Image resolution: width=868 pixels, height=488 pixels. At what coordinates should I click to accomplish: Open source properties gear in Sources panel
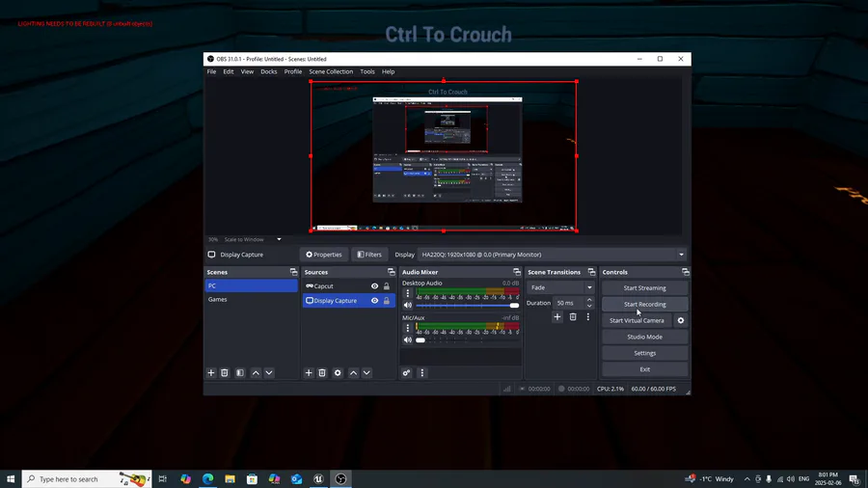338,373
